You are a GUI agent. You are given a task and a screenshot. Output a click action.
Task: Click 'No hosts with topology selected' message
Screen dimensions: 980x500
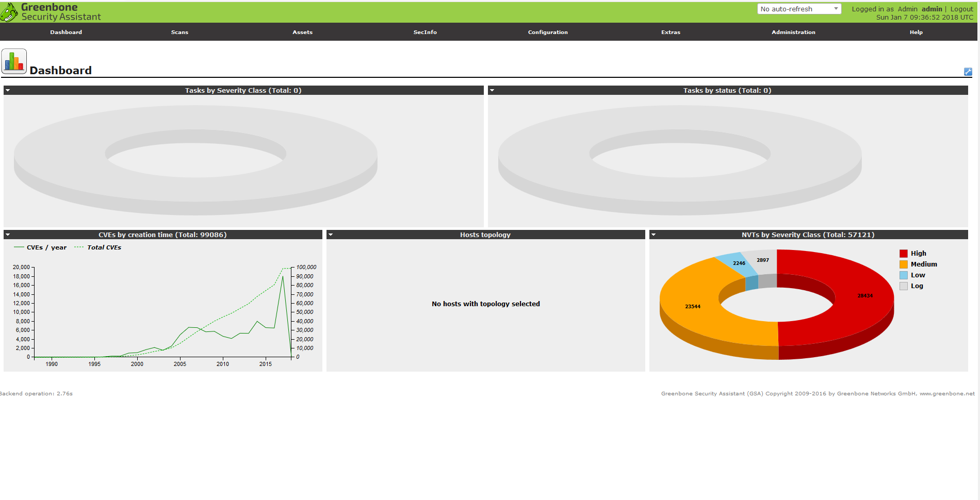pyautogui.click(x=486, y=304)
